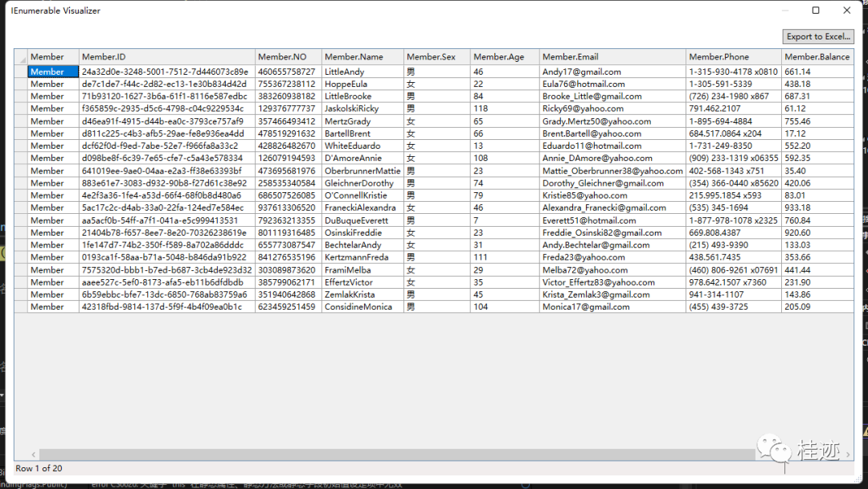The image size is (868, 489).
Task: Select the balance cell 83.01
Action: 817,195
